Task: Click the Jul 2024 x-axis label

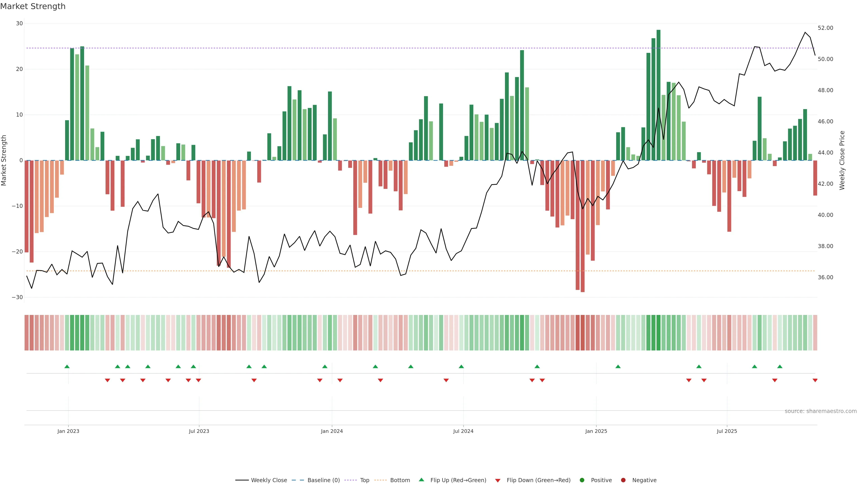Action: (x=463, y=431)
